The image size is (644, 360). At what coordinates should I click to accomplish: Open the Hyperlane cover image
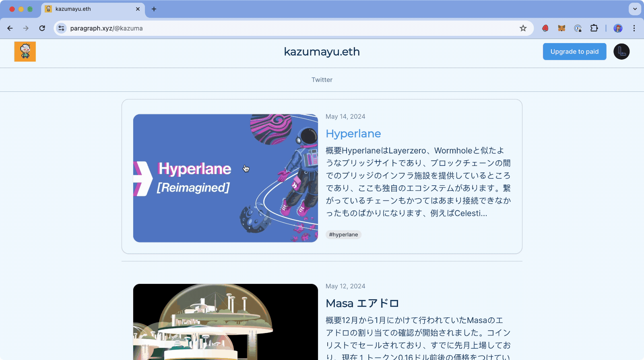[225, 178]
